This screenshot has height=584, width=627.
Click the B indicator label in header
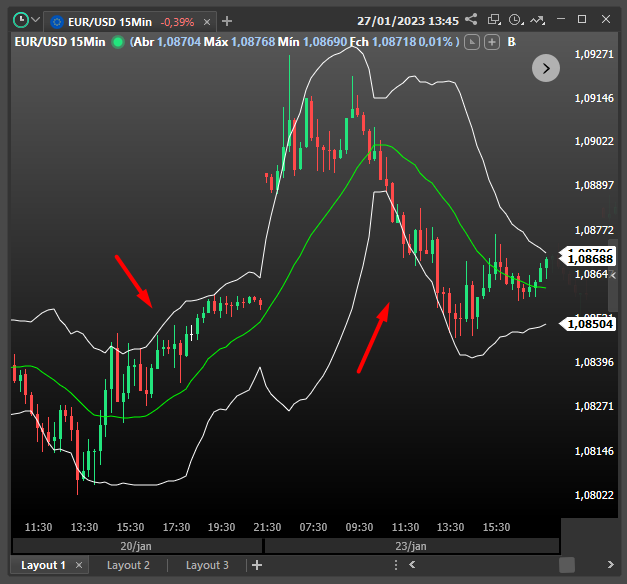pos(512,41)
